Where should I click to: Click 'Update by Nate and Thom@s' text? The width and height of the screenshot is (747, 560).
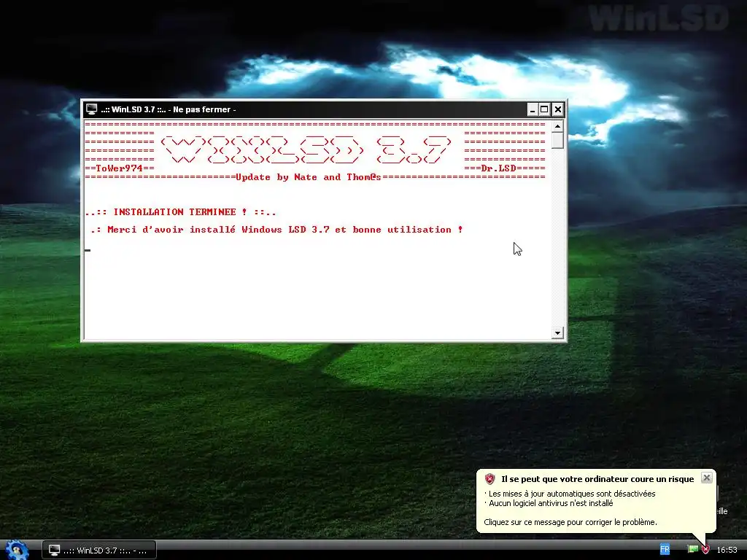(x=309, y=177)
